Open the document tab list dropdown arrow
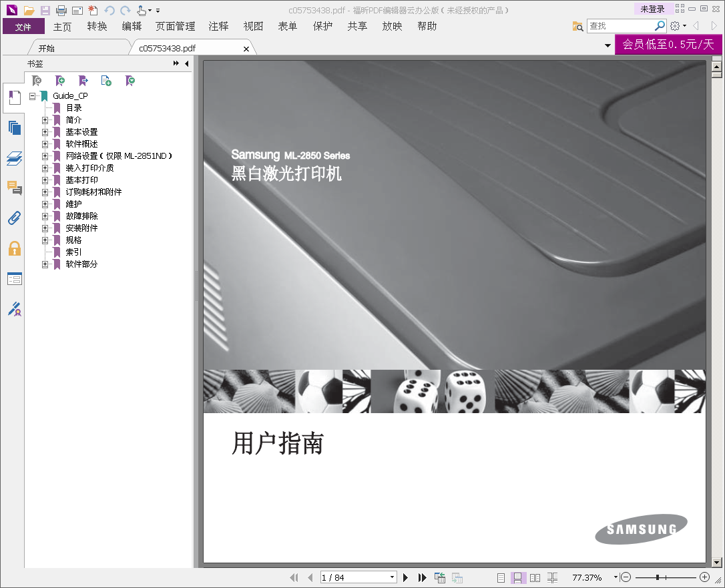Viewport: 725px width, 588px height. pos(608,45)
